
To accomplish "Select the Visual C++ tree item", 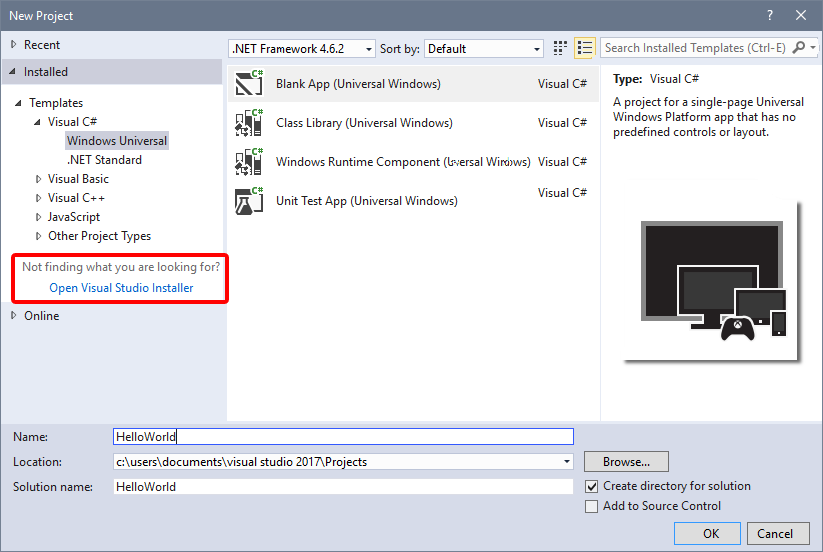I will pos(76,198).
